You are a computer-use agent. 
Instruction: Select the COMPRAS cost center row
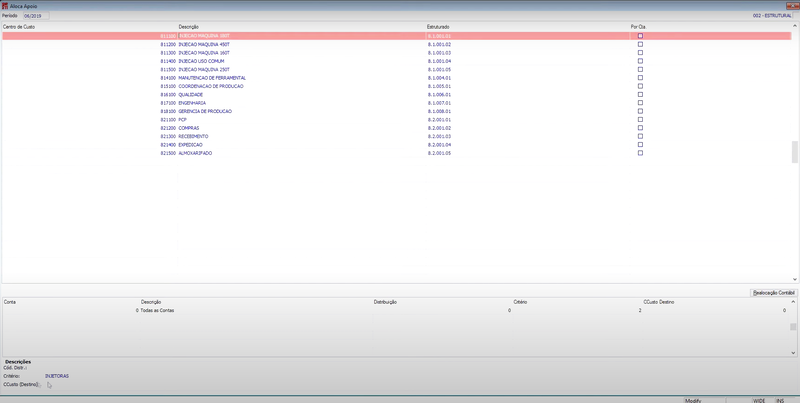pyautogui.click(x=396, y=128)
